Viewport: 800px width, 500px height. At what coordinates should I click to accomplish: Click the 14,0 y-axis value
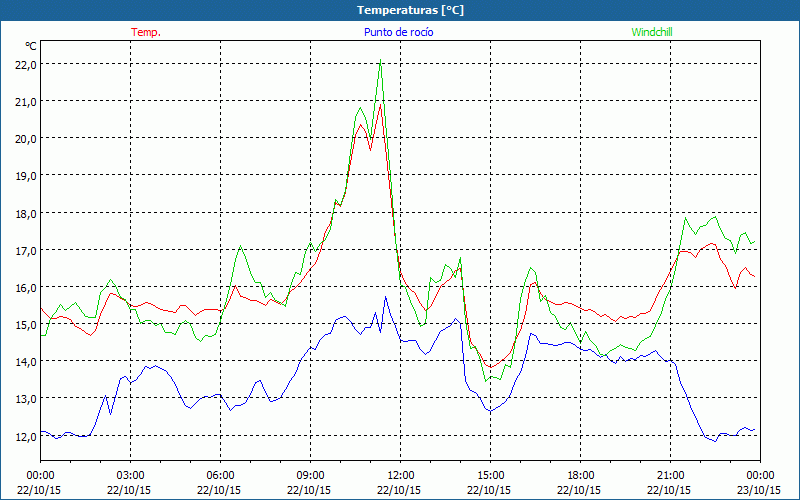click(x=27, y=362)
